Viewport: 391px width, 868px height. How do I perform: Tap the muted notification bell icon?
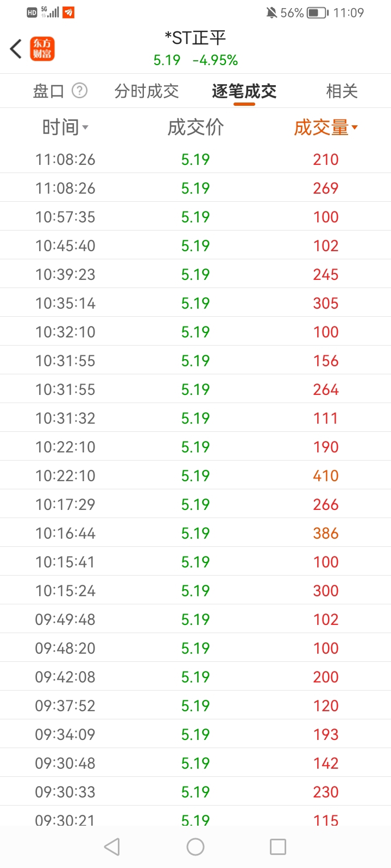pyautogui.click(x=272, y=12)
